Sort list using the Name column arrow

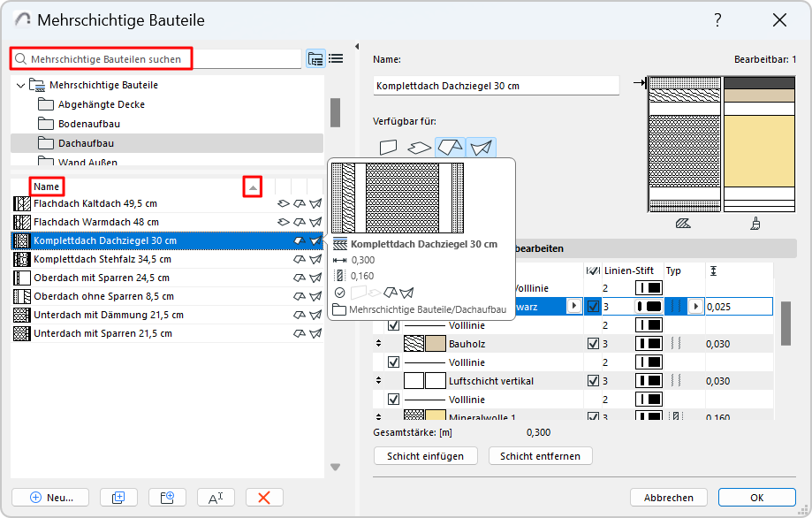tap(254, 187)
